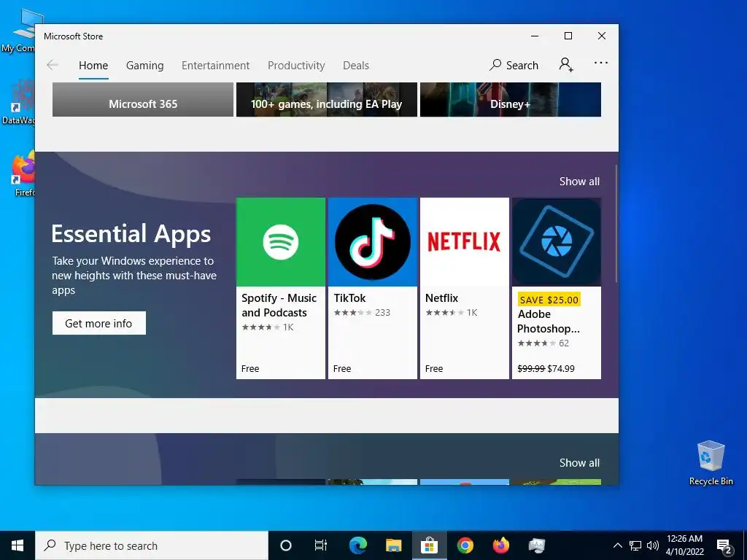Select the Netflix title text
Viewport: 747px width, 560px height.
441,298
